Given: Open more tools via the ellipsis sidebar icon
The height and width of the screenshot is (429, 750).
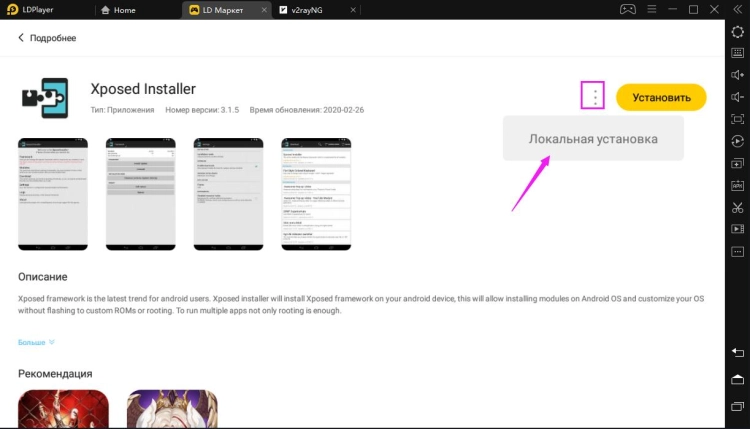Looking at the screenshot, I should point(738,252).
